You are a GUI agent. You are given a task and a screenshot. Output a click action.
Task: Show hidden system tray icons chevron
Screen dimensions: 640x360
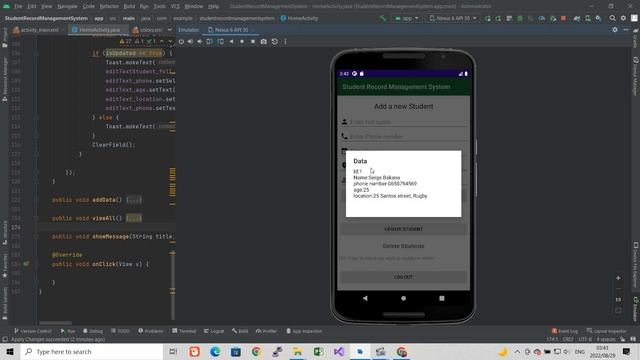(517, 351)
